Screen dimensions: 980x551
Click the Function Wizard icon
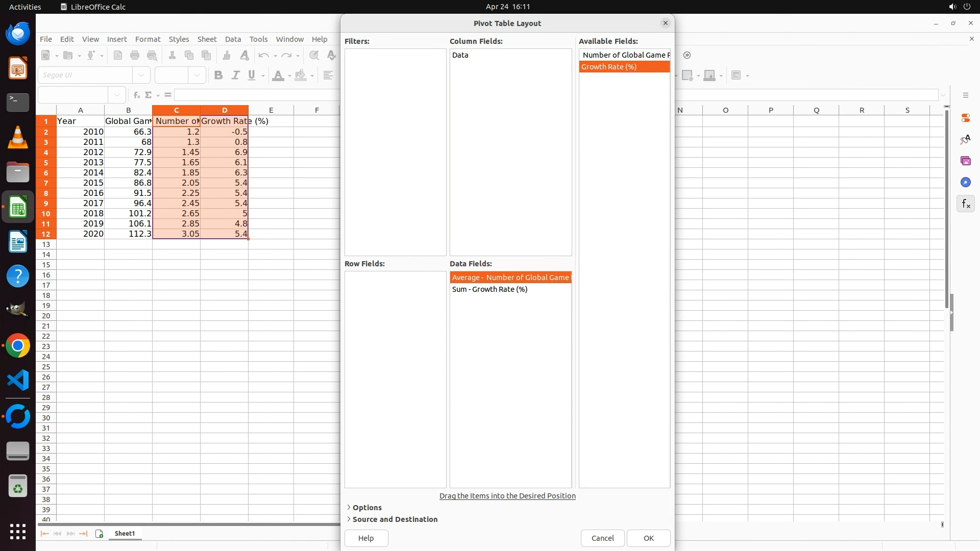136,95
